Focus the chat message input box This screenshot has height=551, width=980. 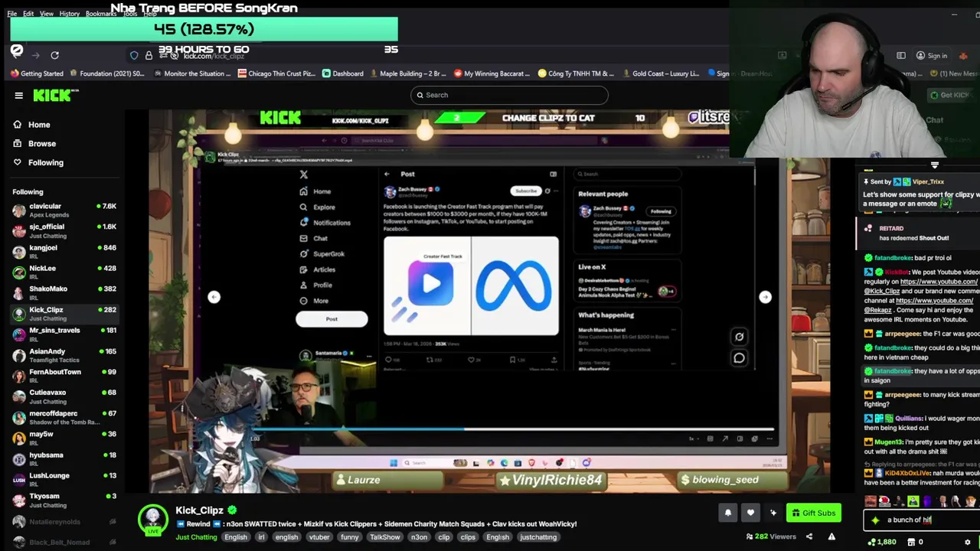pyautogui.click(x=923, y=520)
